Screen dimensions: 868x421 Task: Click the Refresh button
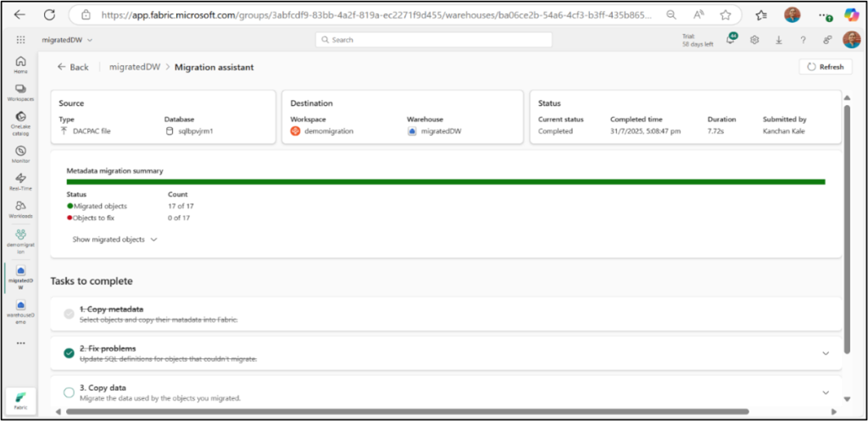pos(826,66)
